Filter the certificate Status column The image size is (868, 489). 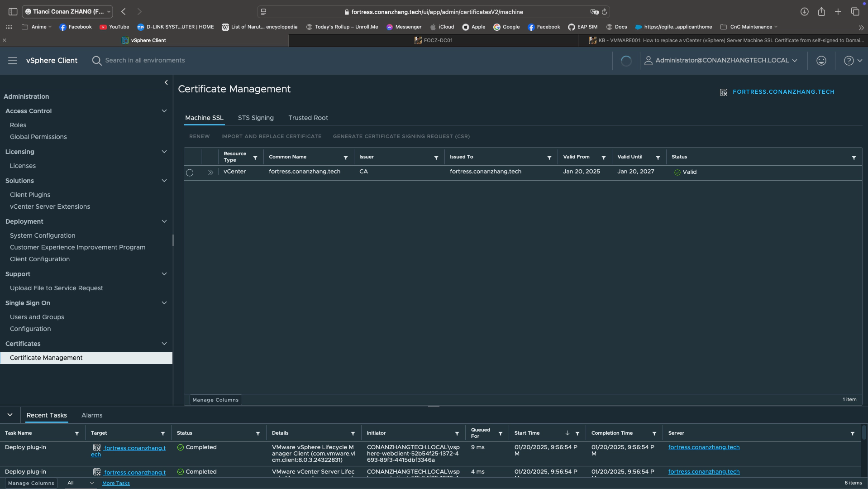854,158
